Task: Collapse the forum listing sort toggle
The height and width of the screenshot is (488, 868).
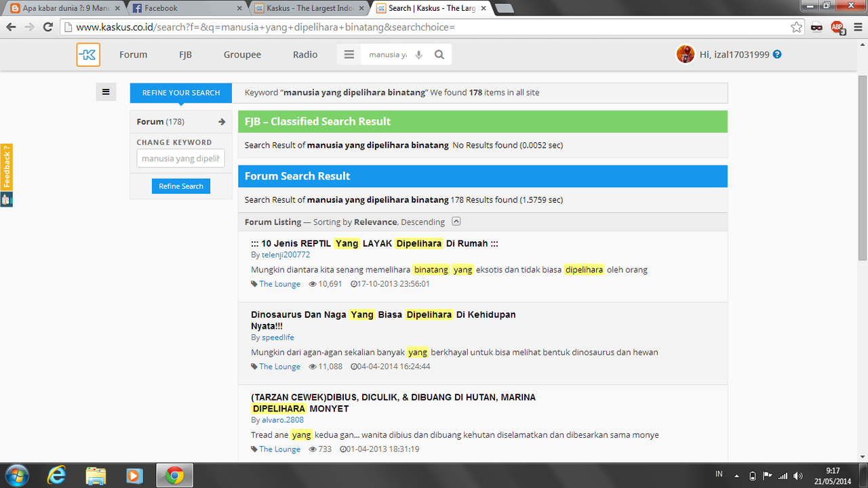Action: point(456,221)
